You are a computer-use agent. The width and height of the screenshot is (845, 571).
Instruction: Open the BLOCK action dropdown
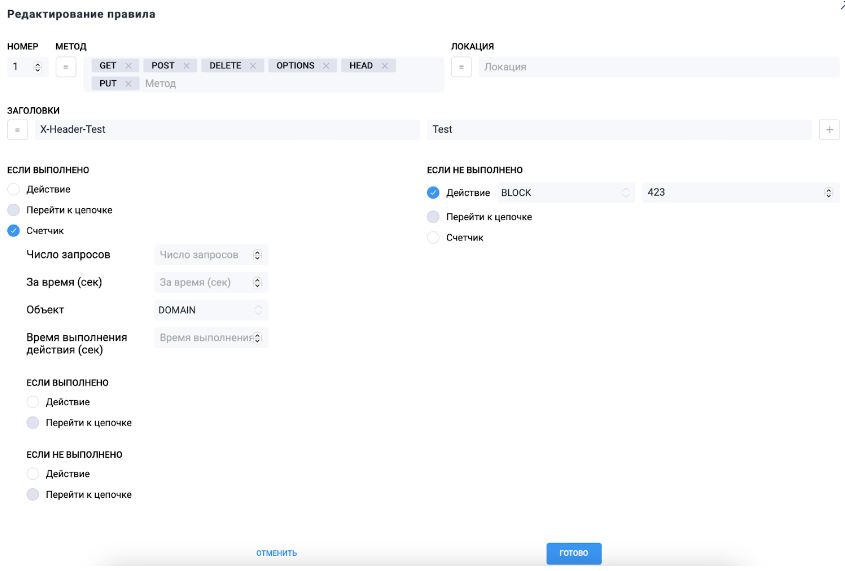pos(565,193)
